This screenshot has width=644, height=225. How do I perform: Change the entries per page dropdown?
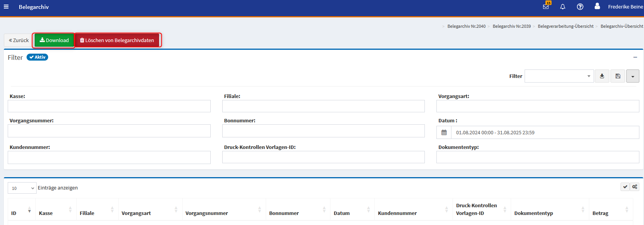tap(22, 188)
